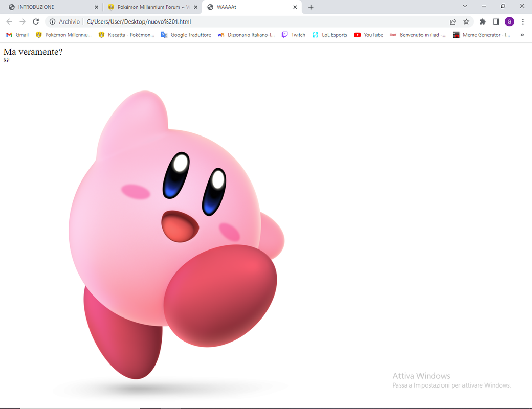Open the Google Traduttore bookmark
The width and height of the screenshot is (532, 409).
(186, 35)
